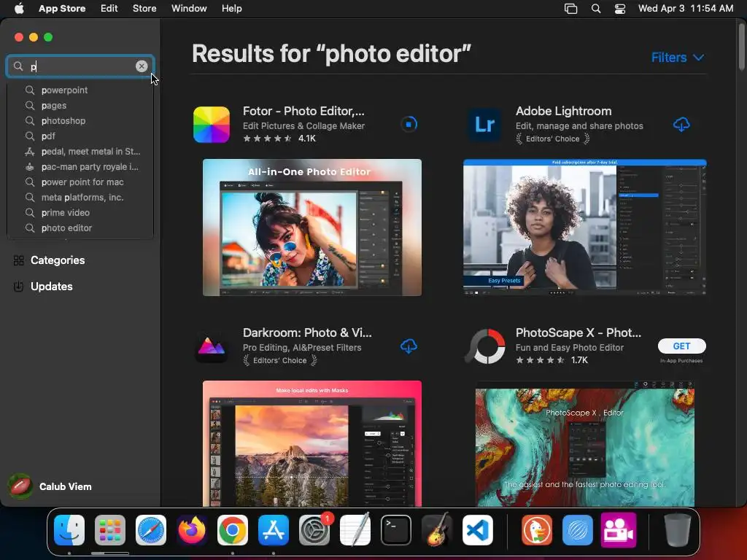Viewport: 747px width, 560px height.
Task: Launch Terminal from the Dock
Action: coord(396,530)
